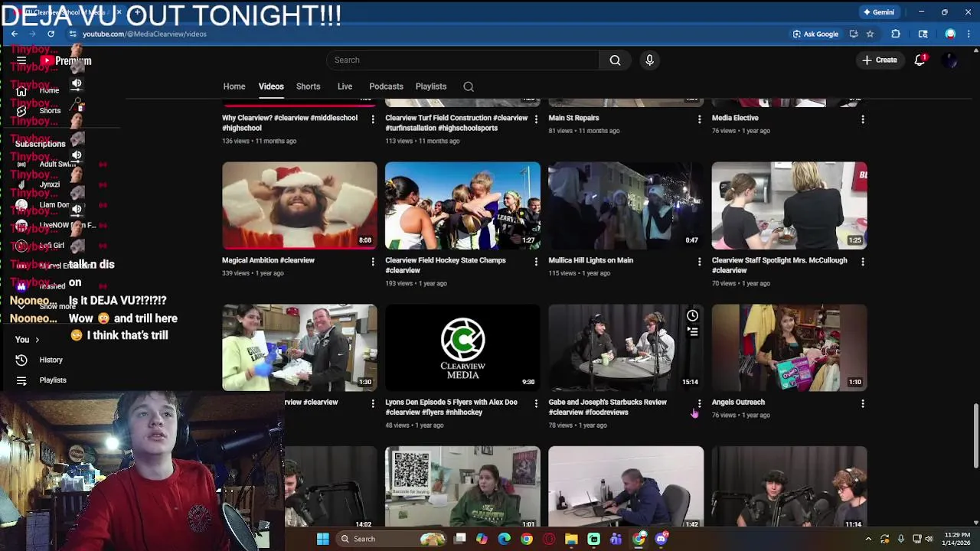Search within the channel using the tab-row magnifier

[469, 86]
